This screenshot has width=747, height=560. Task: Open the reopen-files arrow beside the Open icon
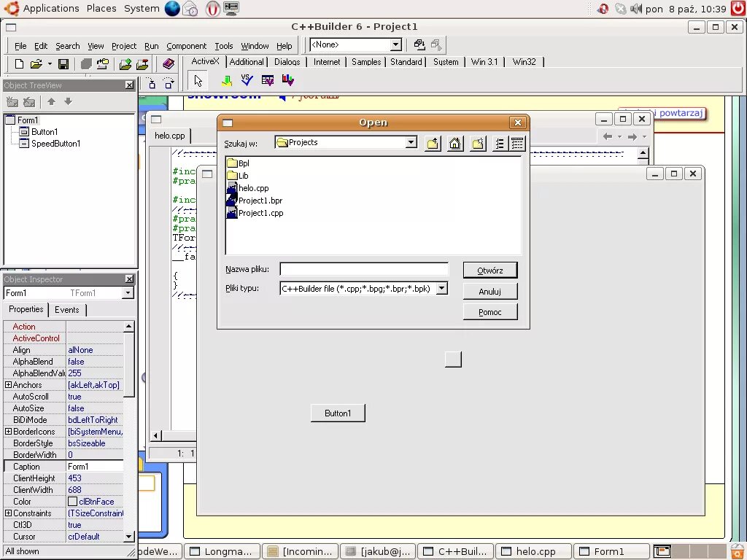[50, 64]
